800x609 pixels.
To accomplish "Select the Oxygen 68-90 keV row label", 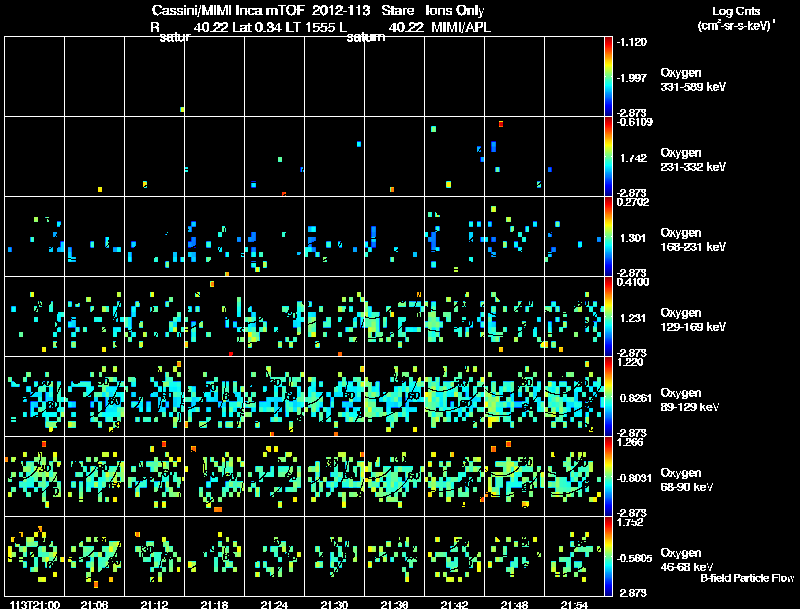I will coord(687,480).
